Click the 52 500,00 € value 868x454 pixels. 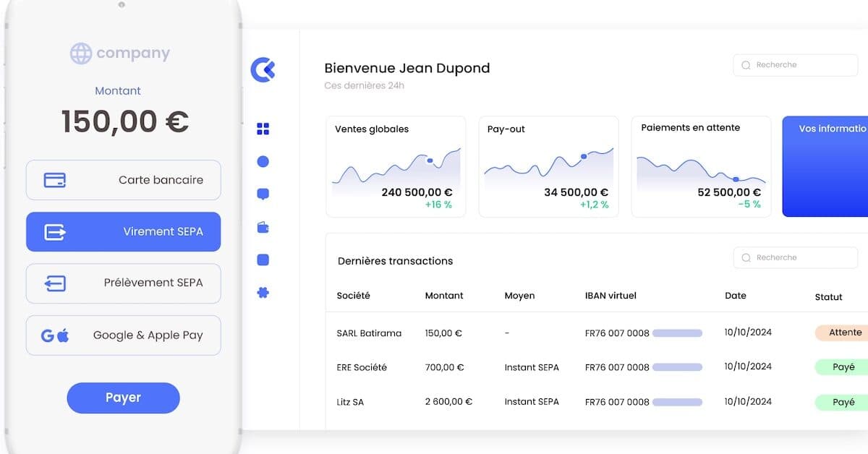click(729, 192)
